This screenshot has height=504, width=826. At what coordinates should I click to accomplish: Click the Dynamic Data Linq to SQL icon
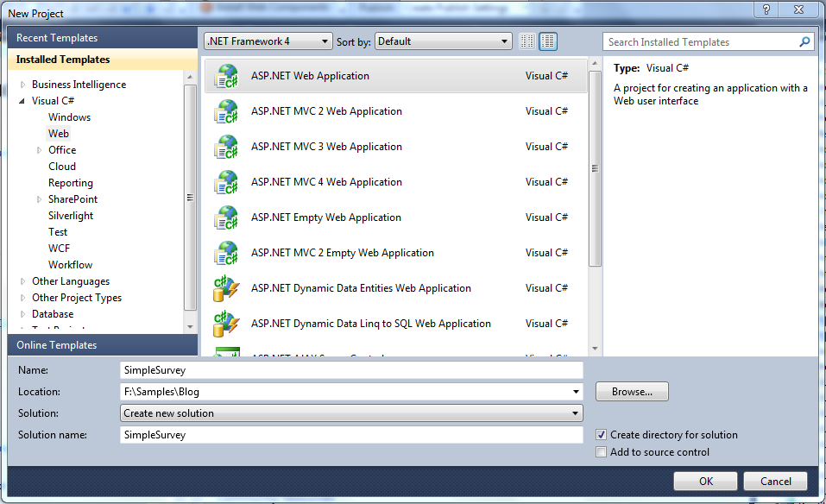click(226, 324)
